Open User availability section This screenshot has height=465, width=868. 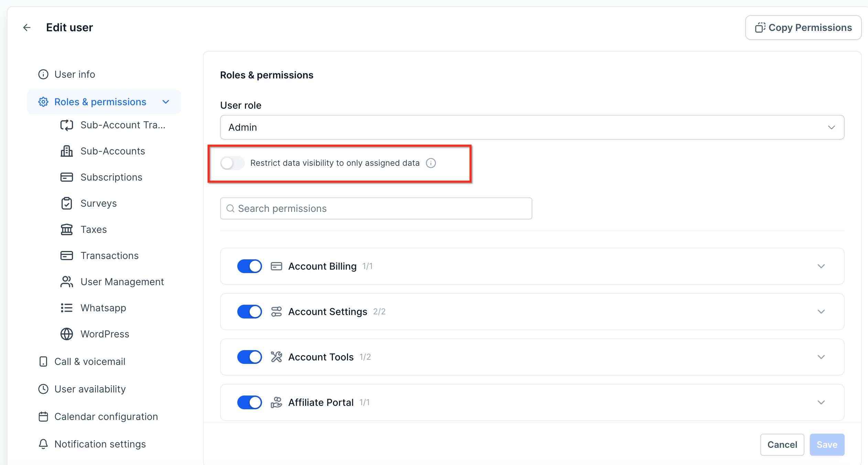82,389
